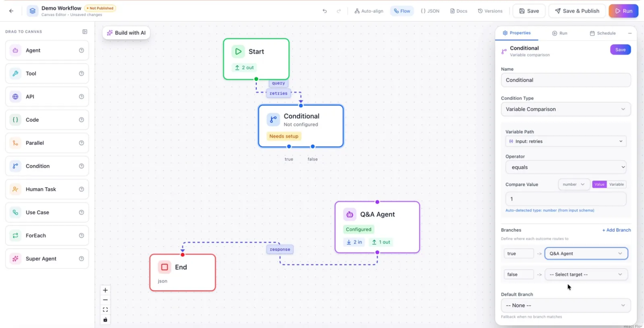Click the Compare Value input field
Viewport: 644px width, 328px height.
pos(566,199)
